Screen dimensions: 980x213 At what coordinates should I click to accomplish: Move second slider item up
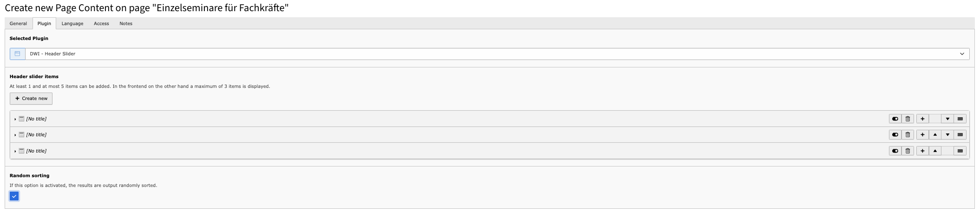935,135
